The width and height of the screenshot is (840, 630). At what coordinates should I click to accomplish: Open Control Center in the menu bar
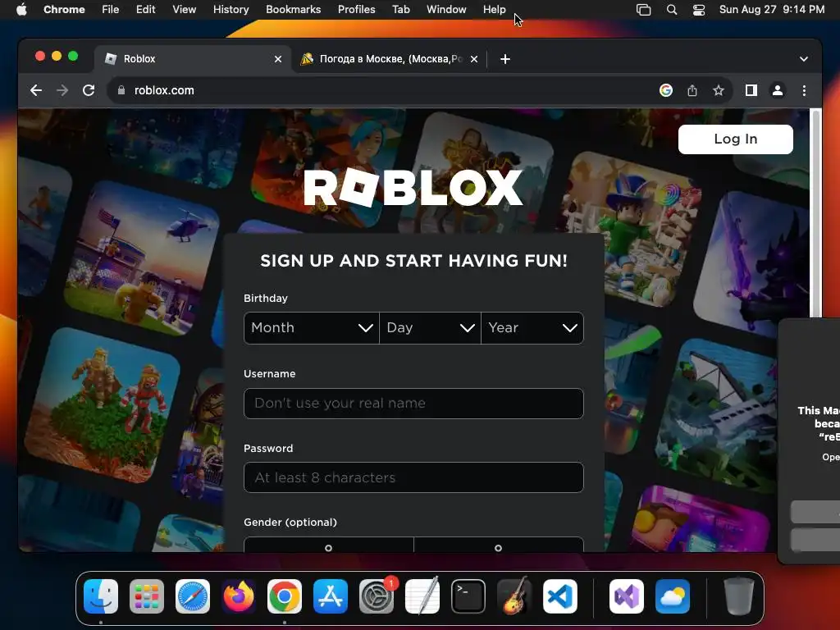[x=699, y=10]
